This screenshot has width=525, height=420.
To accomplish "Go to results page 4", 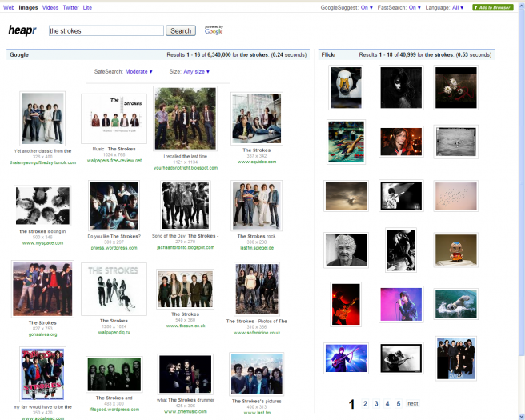I will (x=387, y=404).
